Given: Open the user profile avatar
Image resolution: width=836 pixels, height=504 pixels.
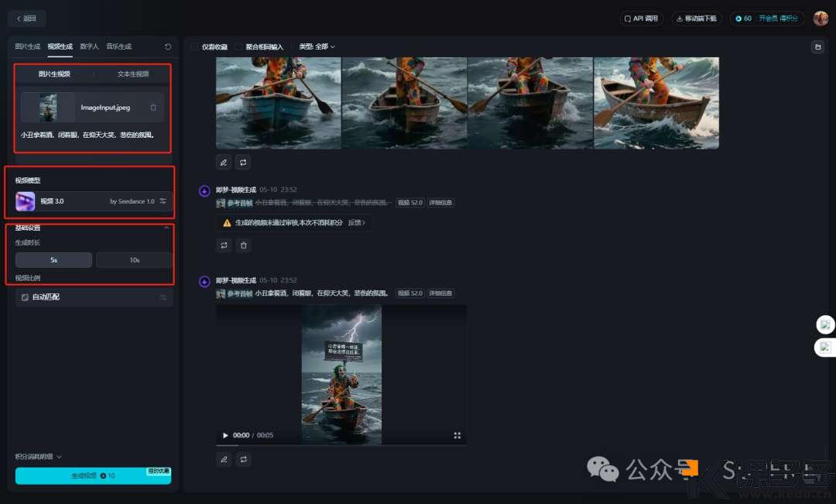Looking at the screenshot, I should 821,19.
